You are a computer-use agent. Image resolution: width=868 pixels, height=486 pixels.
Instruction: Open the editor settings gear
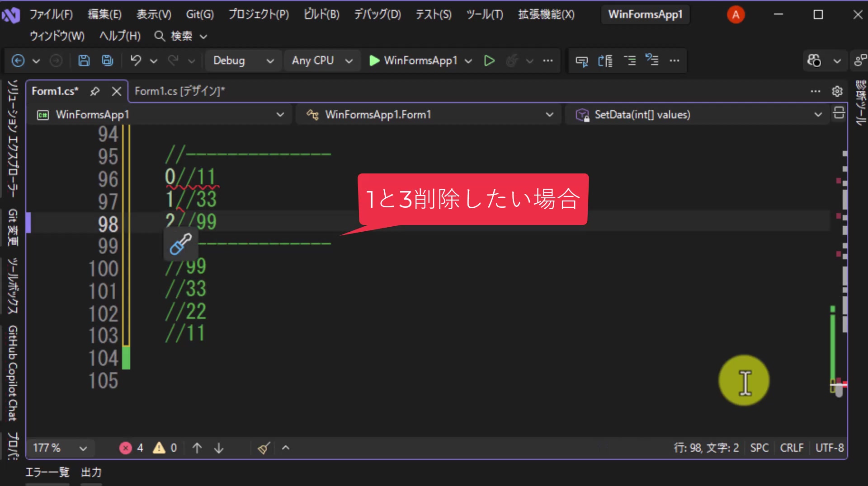(837, 91)
